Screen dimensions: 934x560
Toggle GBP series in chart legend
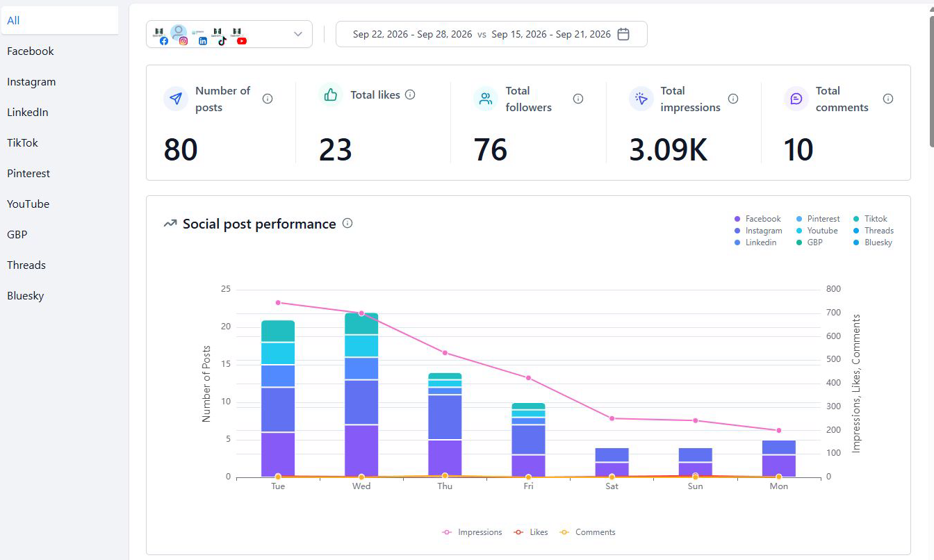[x=809, y=242]
